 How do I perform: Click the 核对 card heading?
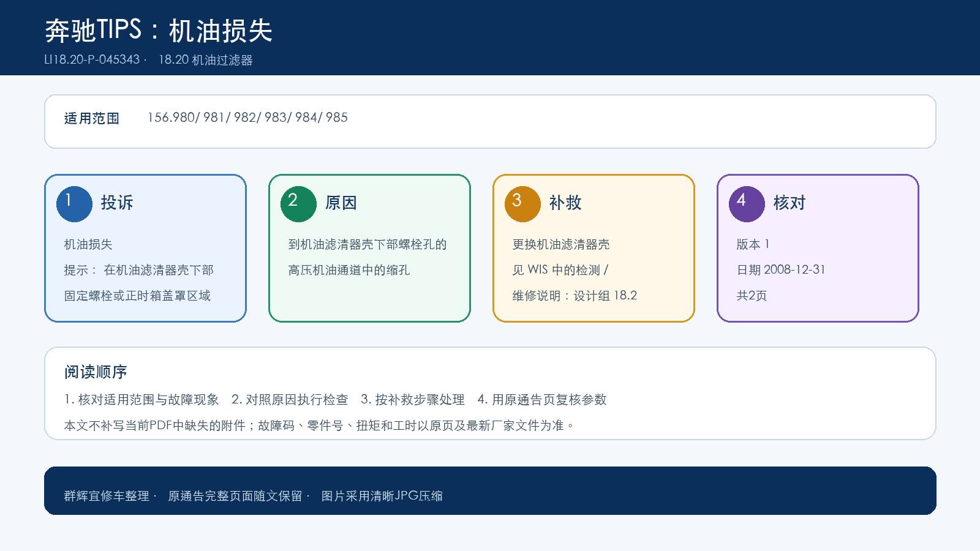click(x=790, y=203)
